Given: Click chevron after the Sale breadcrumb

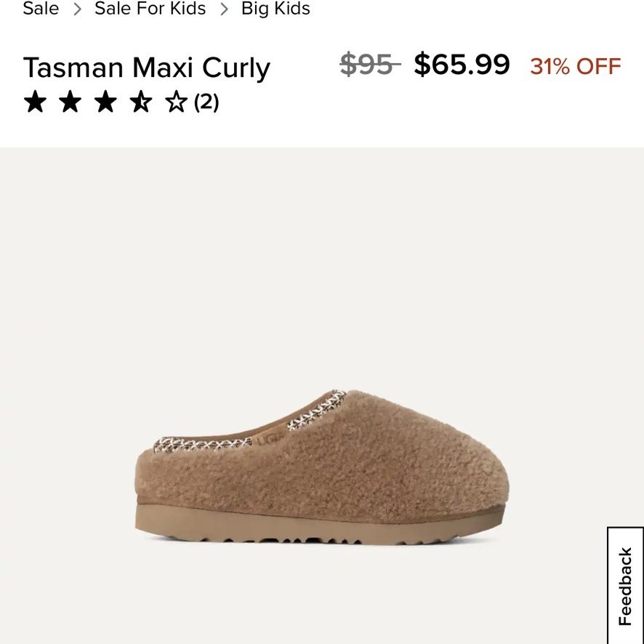Looking at the screenshot, I should 77,9.
